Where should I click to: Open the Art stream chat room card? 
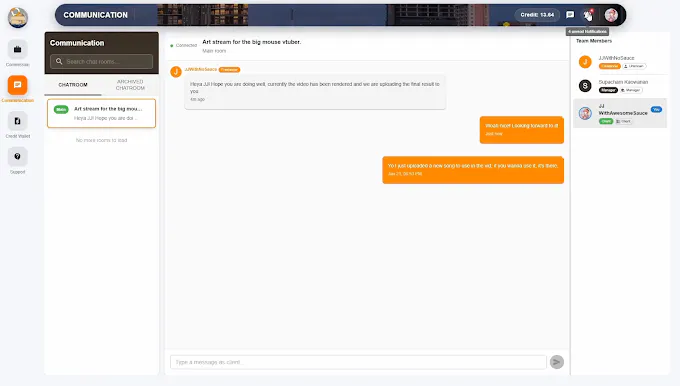coord(101,113)
